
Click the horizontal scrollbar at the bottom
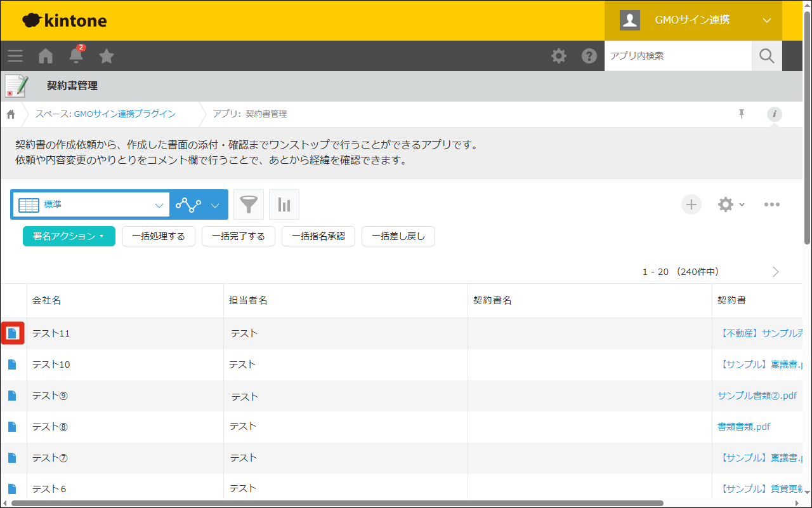[337, 504]
